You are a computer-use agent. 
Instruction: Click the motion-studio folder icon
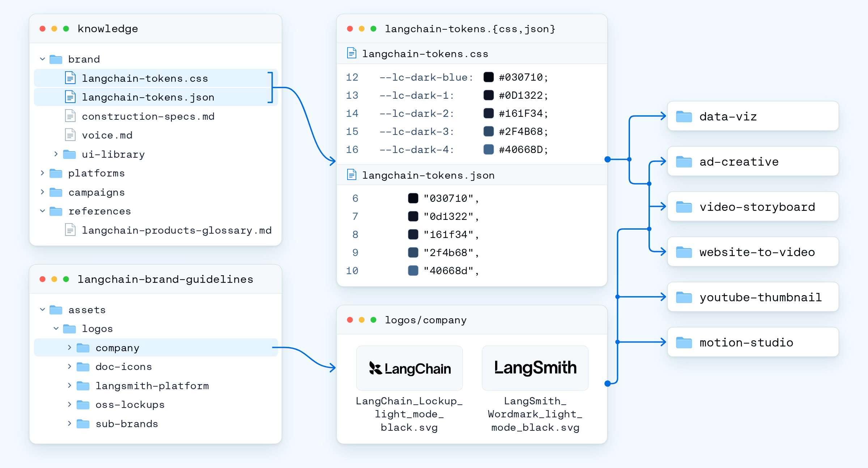pyautogui.click(x=684, y=343)
